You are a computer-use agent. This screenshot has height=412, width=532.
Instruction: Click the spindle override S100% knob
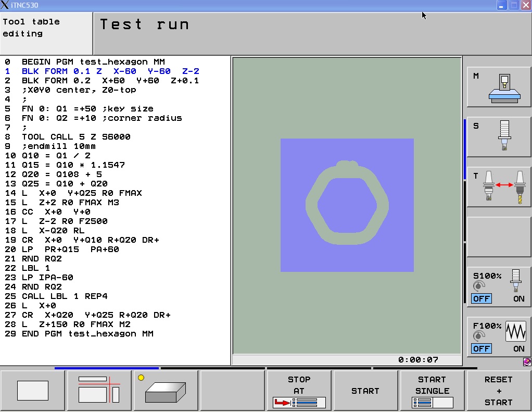[478, 286]
